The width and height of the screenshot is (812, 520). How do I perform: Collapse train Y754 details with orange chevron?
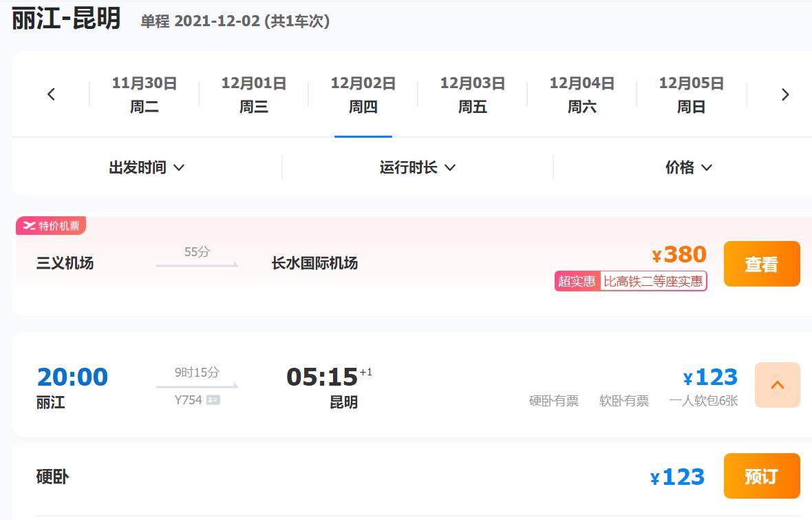(x=777, y=385)
